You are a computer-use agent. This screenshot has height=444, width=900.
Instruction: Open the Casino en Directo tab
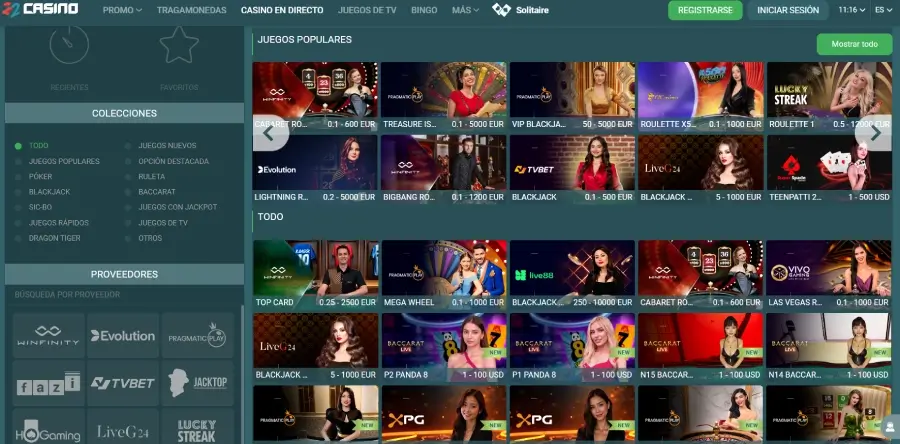coord(282,10)
